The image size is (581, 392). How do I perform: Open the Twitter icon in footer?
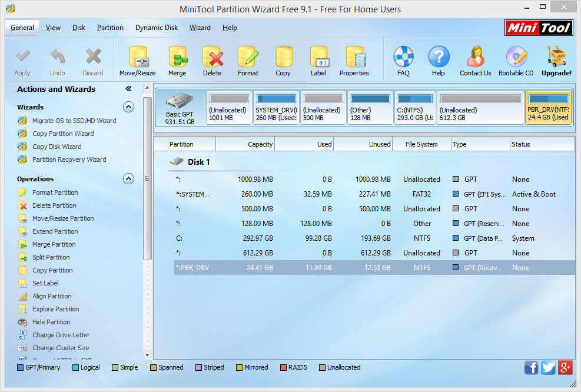coord(549,368)
